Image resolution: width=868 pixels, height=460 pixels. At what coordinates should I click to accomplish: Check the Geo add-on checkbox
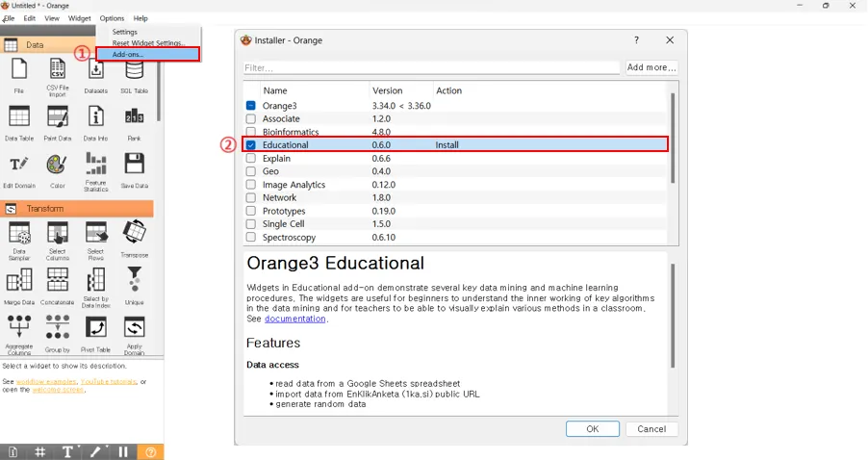(x=251, y=171)
